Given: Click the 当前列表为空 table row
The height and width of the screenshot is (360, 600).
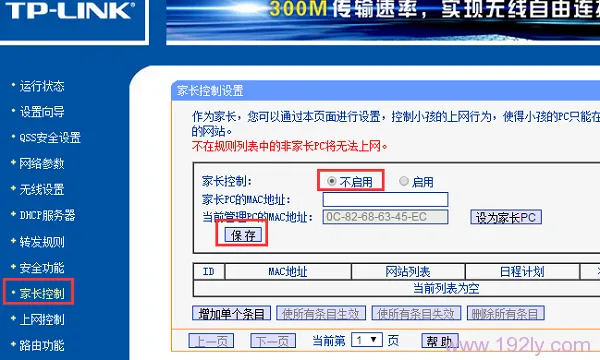Looking at the screenshot, I should (x=397, y=288).
